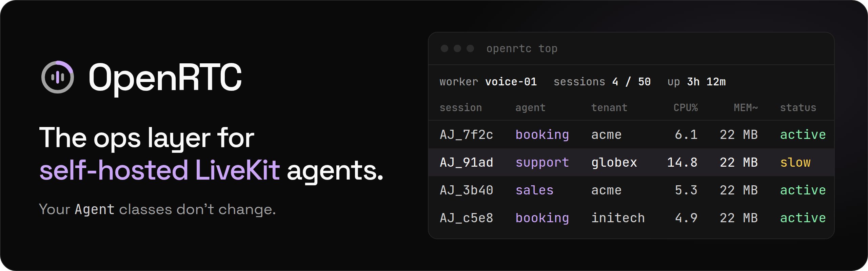This screenshot has height=271, width=868.
Task: Click the yellow 'slow' status
Action: click(795, 162)
